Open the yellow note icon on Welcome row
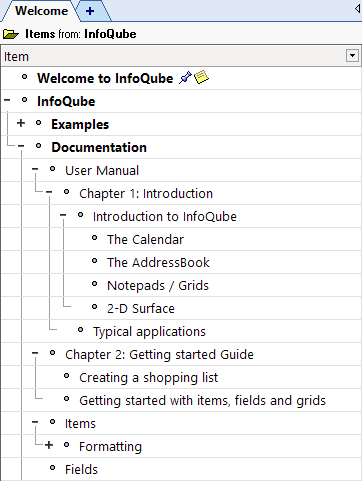362x481 pixels. coord(201,77)
